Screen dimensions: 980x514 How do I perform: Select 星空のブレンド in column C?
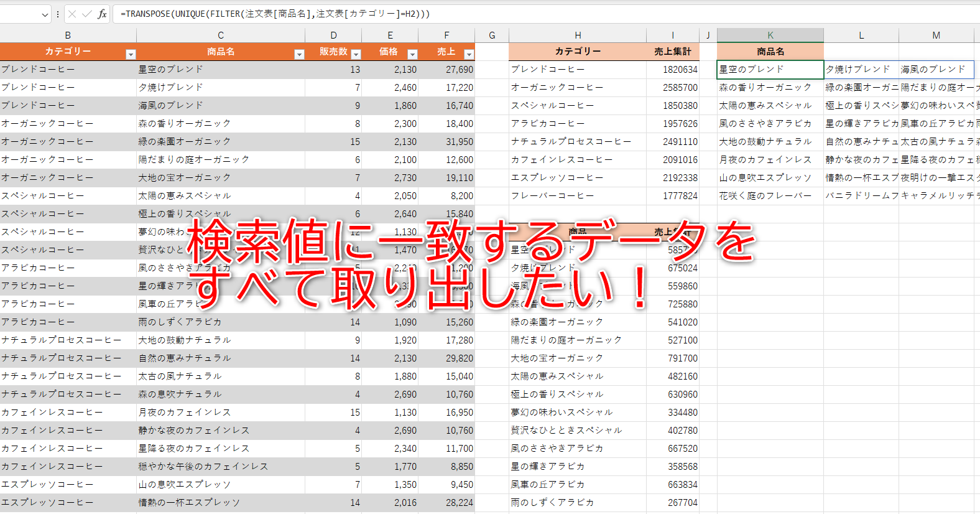click(221, 70)
